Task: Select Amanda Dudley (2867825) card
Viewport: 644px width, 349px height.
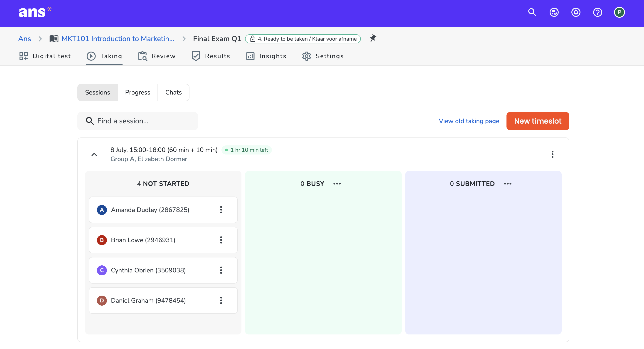Action: (x=163, y=210)
